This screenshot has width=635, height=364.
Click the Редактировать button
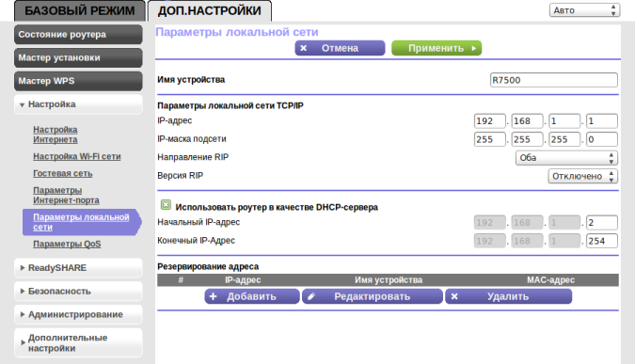point(373,296)
